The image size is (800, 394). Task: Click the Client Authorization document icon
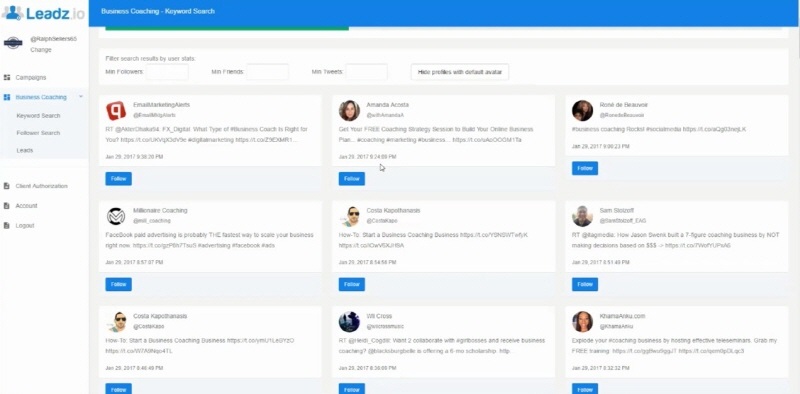[x=7, y=186]
